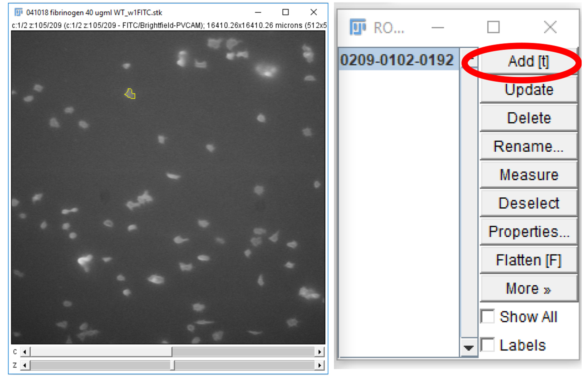Click the z slider left arrow
Screen dimensions: 588x378
[25, 365]
